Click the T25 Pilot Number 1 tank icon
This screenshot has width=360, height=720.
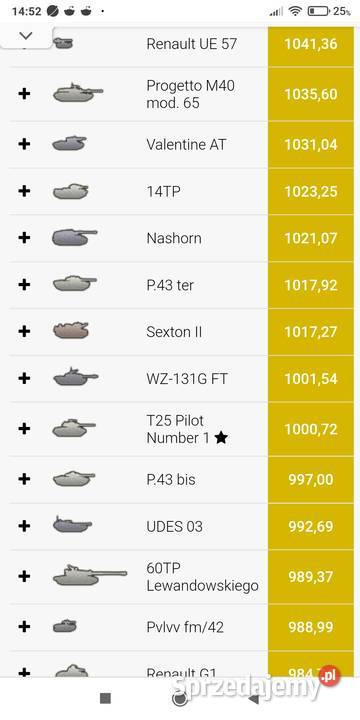[x=74, y=428]
